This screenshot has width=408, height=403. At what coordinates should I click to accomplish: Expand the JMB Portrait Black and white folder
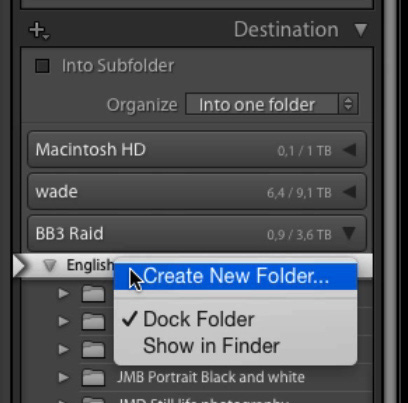pyautogui.click(x=63, y=377)
